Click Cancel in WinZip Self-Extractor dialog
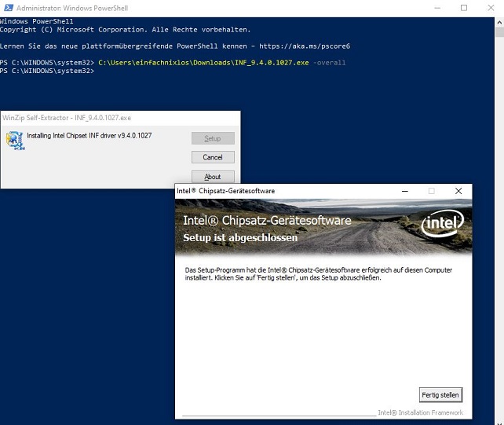 pos(213,157)
